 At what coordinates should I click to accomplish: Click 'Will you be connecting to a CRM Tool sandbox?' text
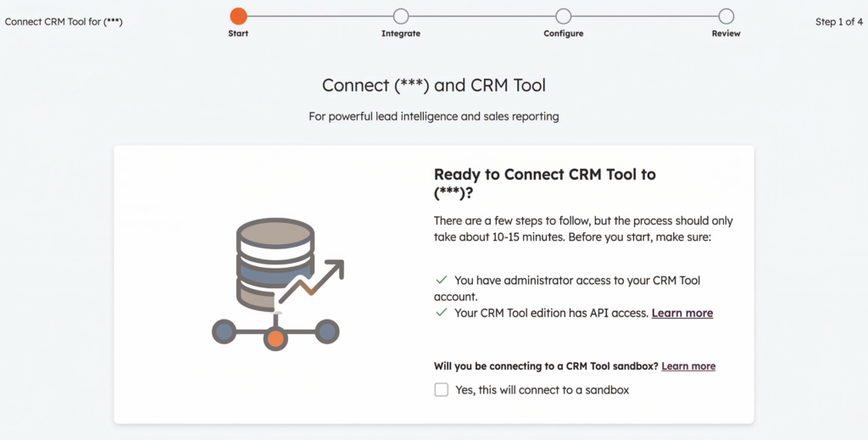coord(546,366)
